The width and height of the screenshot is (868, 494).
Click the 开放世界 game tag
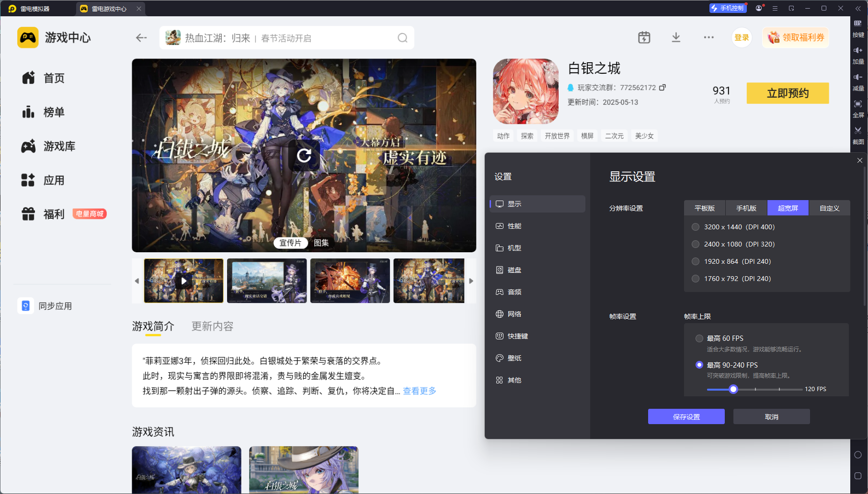point(557,136)
